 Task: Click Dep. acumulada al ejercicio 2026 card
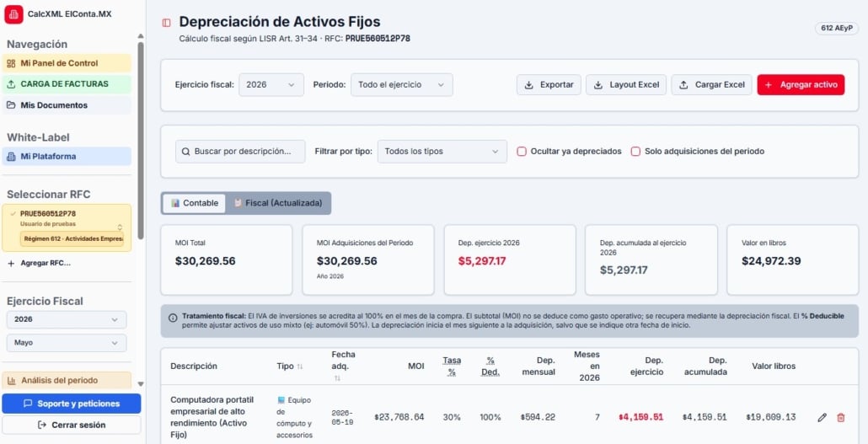[651, 259]
